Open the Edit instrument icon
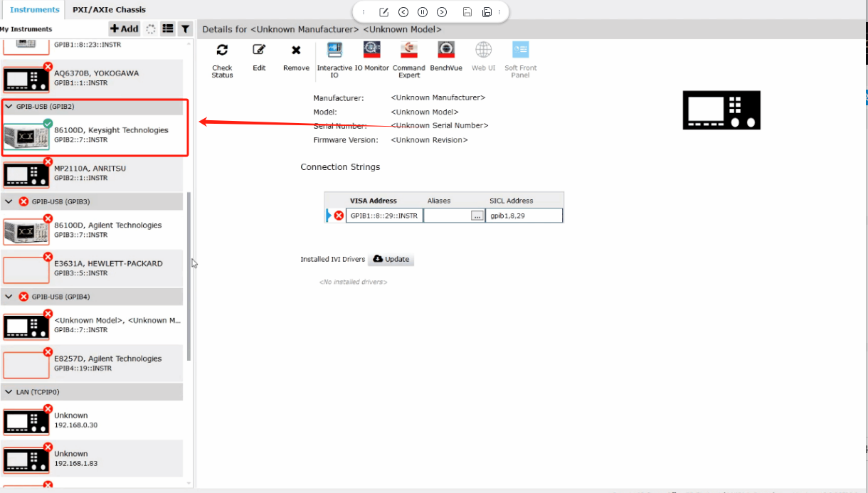Image resolution: width=868 pixels, height=493 pixels. [259, 51]
